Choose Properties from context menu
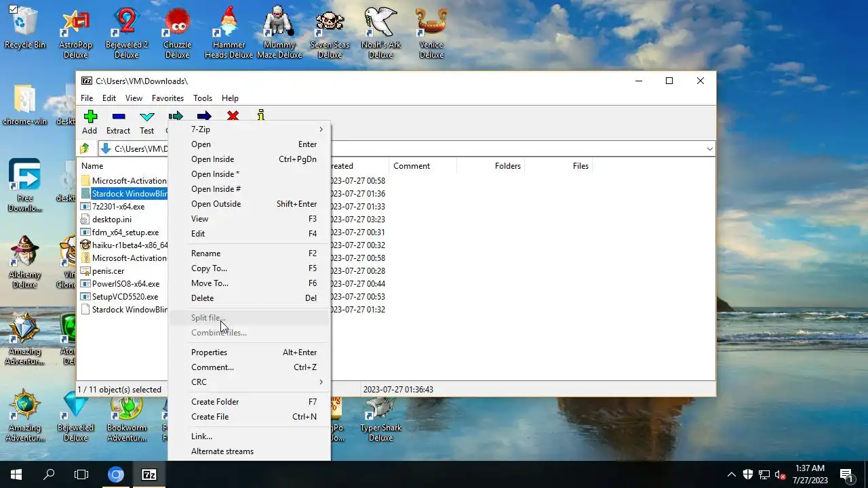The image size is (868, 488). [x=249, y=352]
